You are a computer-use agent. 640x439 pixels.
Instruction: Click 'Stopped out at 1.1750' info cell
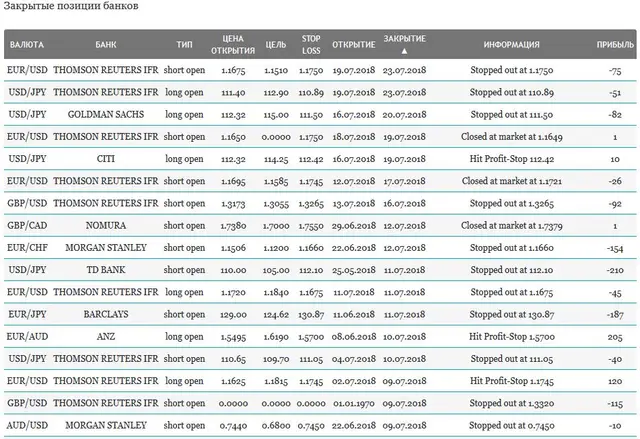pyautogui.click(x=511, y=70)
